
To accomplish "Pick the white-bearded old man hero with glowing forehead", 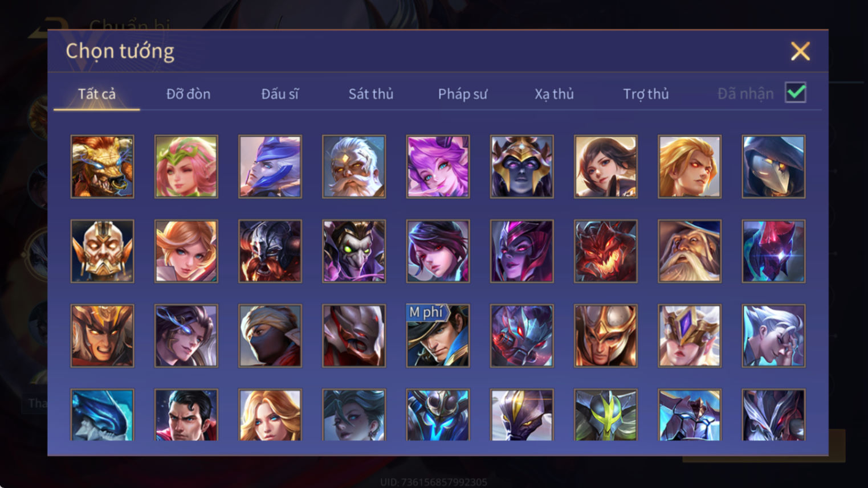I will (354, 166).
